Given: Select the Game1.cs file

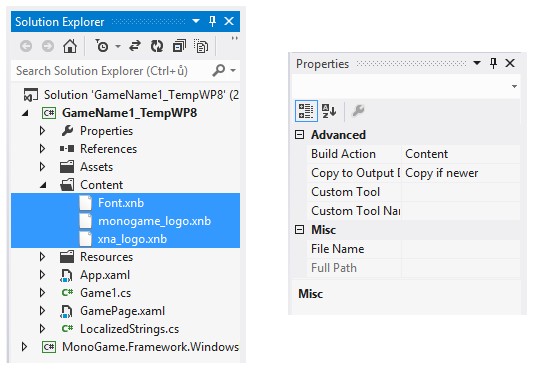Looking at the screenshot, I should tap(105, 293).
